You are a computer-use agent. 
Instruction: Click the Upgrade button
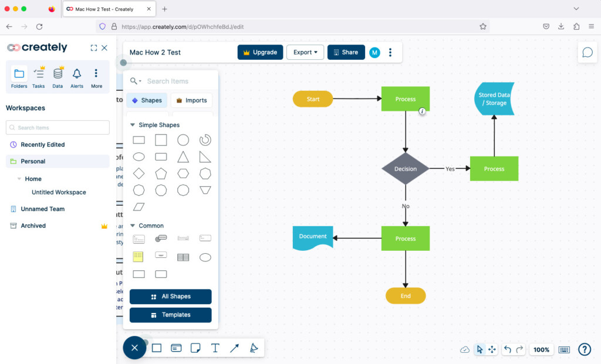pyautogui.click(x=260, y=52)
